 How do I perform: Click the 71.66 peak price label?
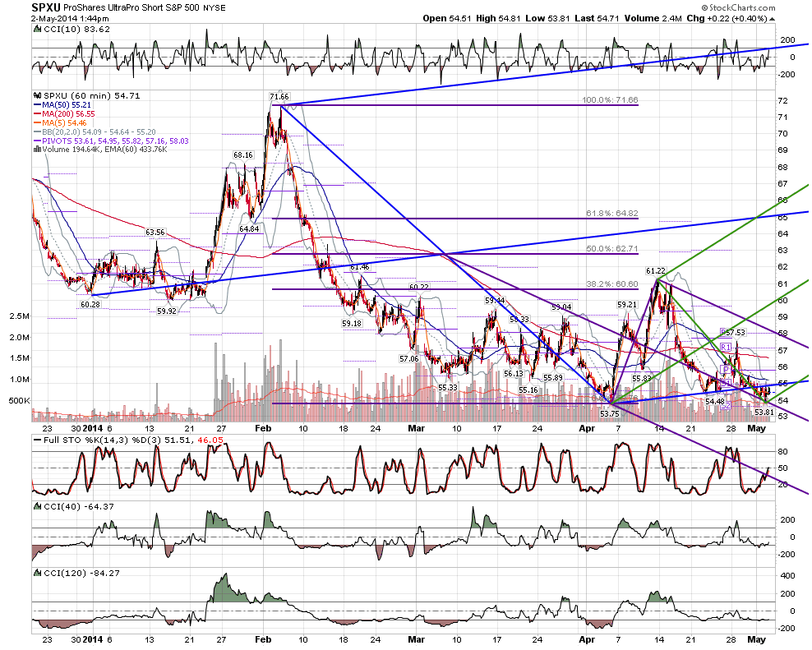[279, 97]
